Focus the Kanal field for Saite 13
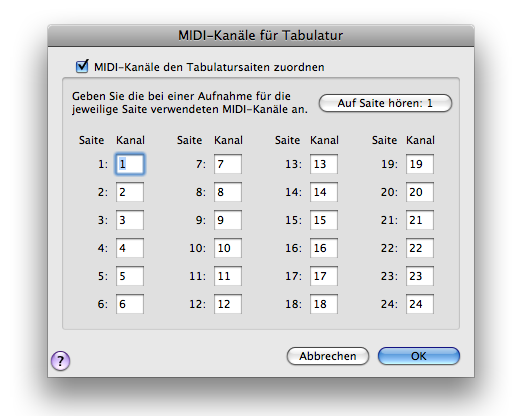 click(x=324, y=164)
